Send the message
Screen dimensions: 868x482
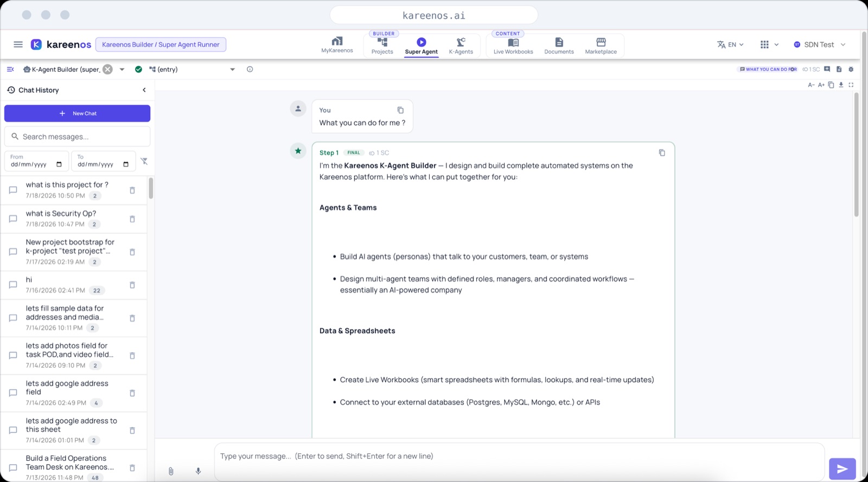[842, 469]
